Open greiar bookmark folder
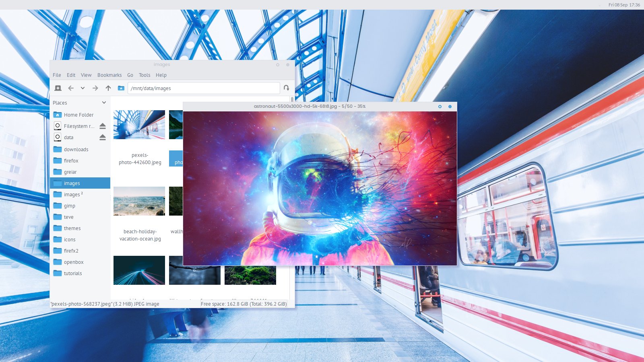Viewport: 644px width, 362px height. click(80, 172)
